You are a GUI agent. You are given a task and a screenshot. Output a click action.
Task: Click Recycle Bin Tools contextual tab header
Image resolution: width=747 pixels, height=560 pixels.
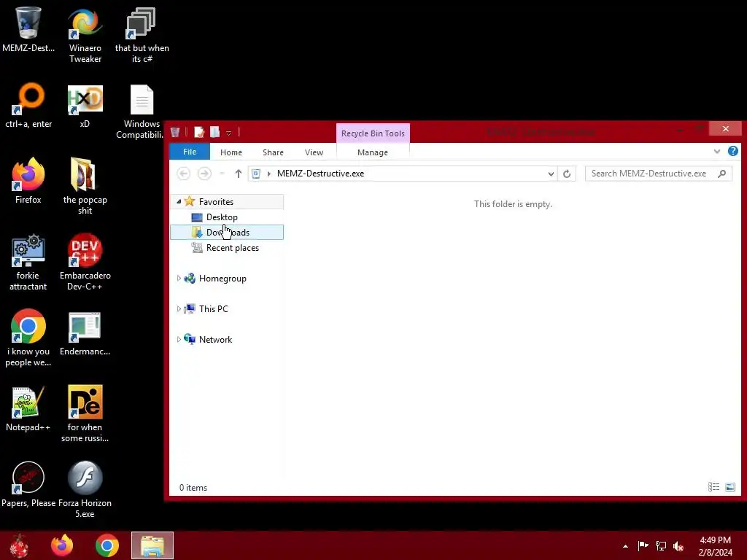tap(373, 133)
